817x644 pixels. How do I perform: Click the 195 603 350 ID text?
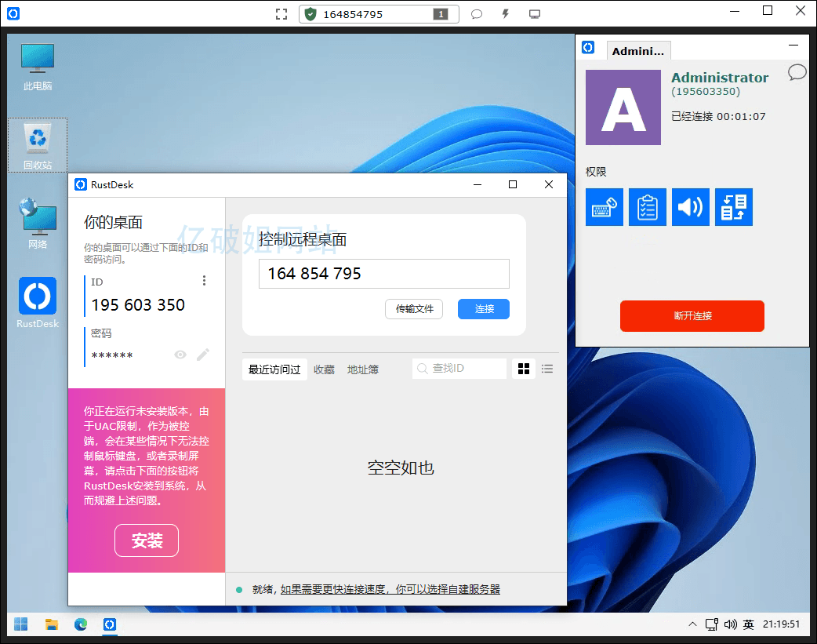pyautogui.click(x=138, y=304)
